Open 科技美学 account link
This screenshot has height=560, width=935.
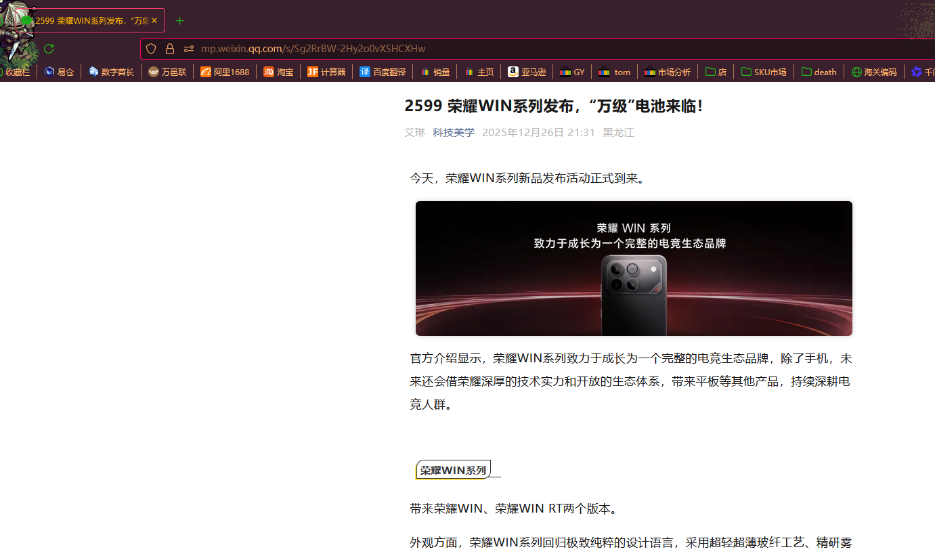coord(454,133)
